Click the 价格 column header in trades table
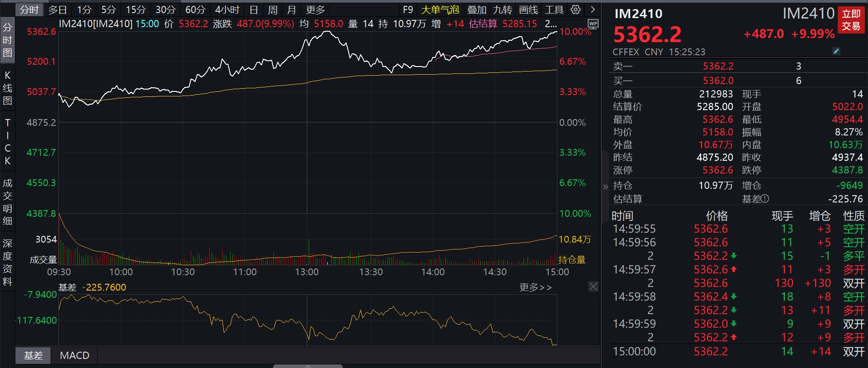 point(717,216)
